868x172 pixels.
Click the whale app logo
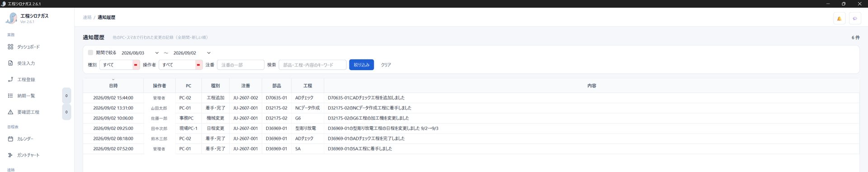pos(11,18)
